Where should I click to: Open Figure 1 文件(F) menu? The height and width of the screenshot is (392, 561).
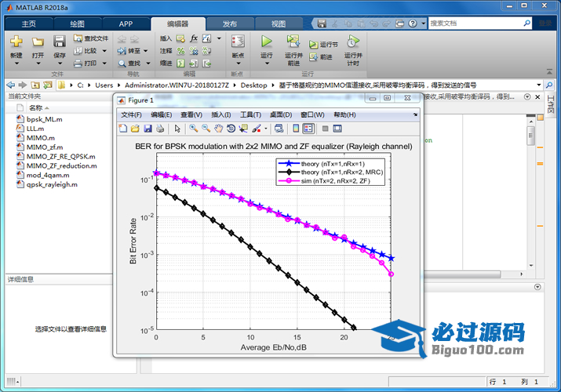(x=131, y=114)
